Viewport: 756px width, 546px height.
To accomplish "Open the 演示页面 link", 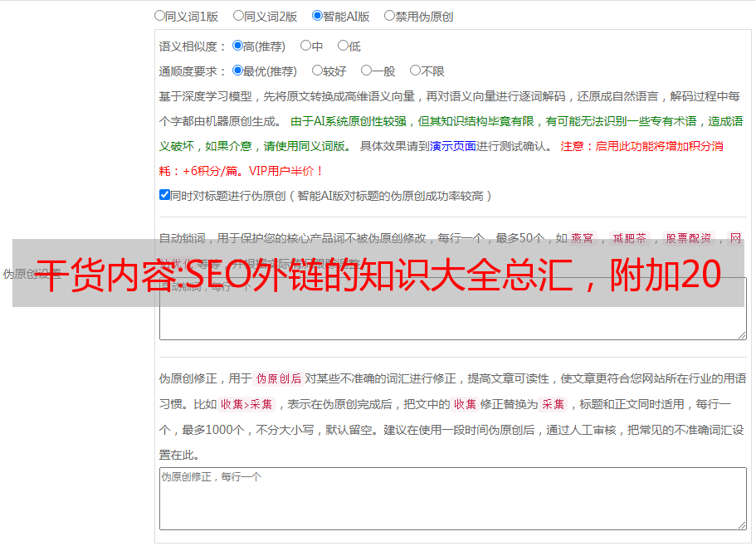I will [x=453, y=146].
